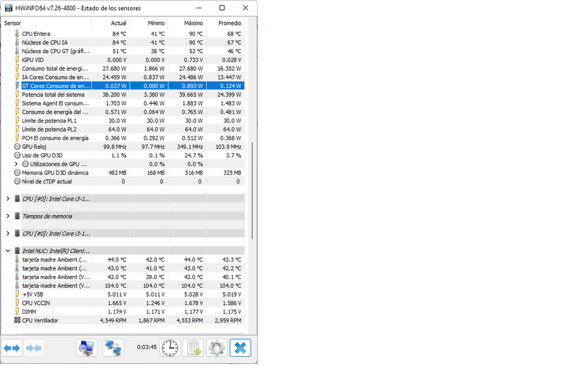Click the log file with plus icon
Viewport: 588px width, 368px height.
(193, 348)
